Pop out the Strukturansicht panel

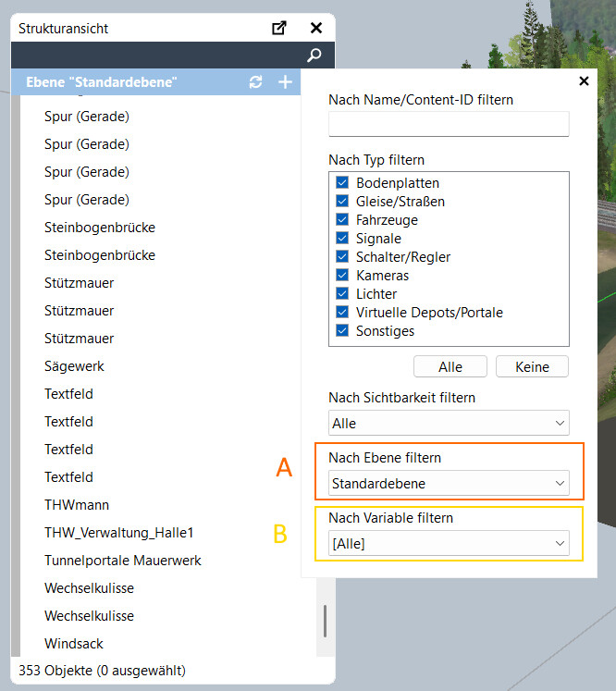click(279, 29)
